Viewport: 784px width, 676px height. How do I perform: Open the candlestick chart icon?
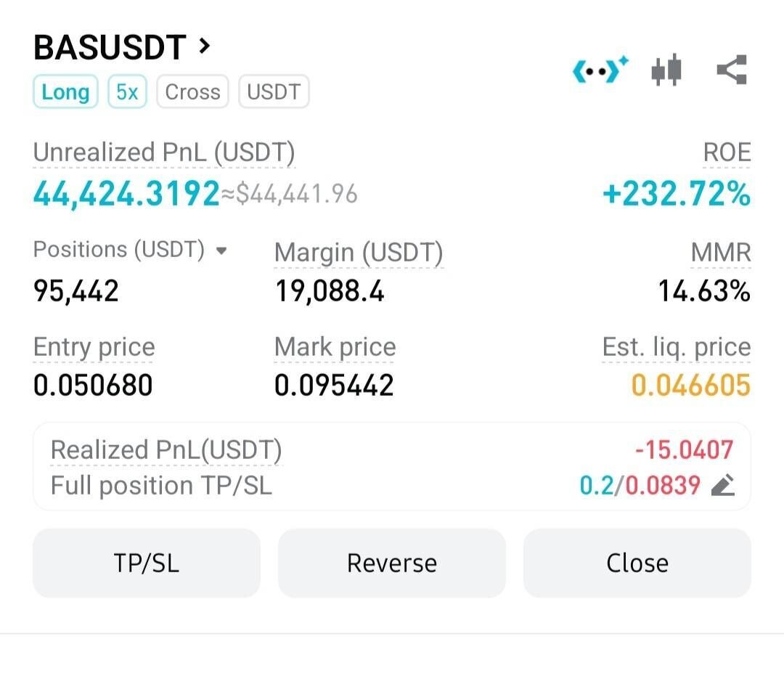(x=666, y=70)
